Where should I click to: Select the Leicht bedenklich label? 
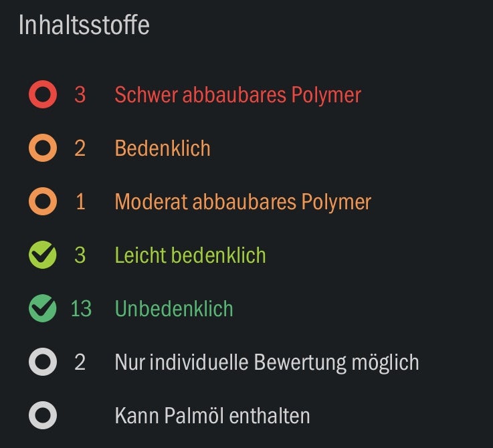pyautogui.click(x=190, y=255)
